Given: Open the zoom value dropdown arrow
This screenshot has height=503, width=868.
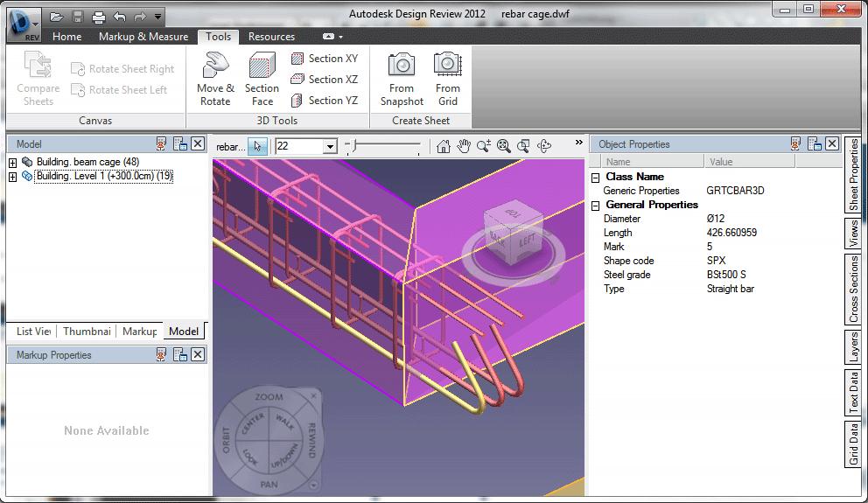Looking at the screenshot, I should coord(330,146).
